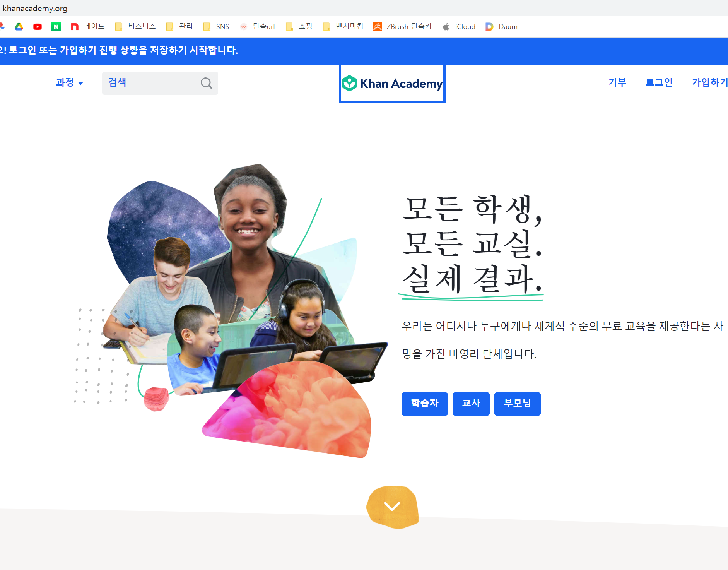This screenshot has width=728, height=570.
Task: Click the search magnifier icon
Action: coord(206,83)
